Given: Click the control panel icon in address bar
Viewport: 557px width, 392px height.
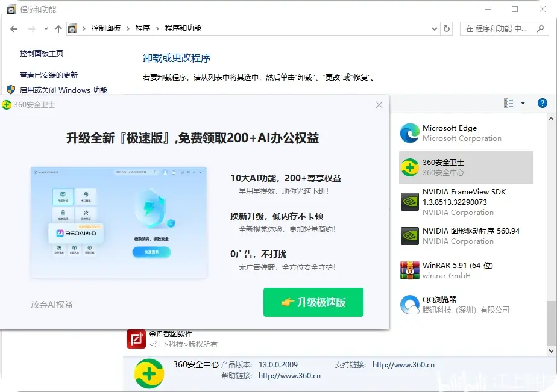Looking at the screenshot, I should (72, 28).
